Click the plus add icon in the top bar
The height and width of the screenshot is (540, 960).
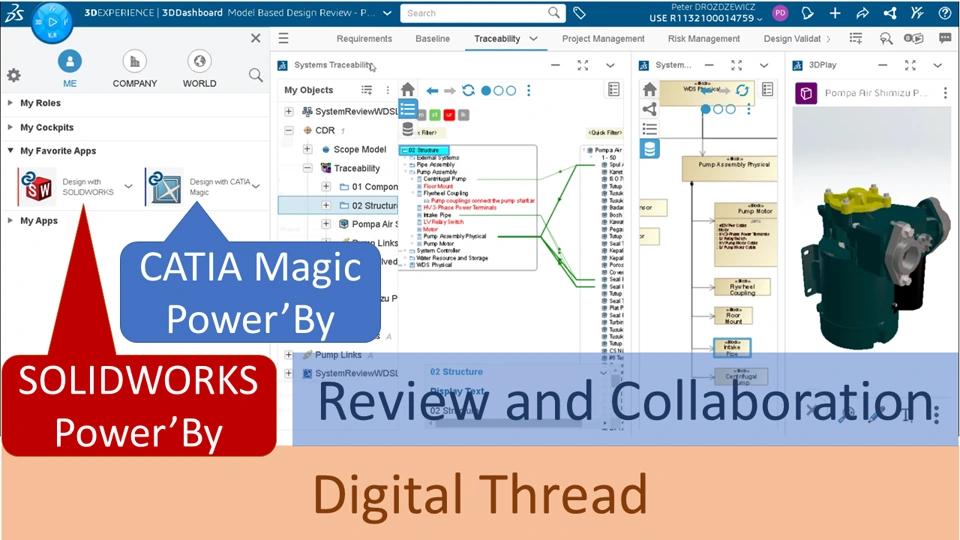tap(835, 13)
